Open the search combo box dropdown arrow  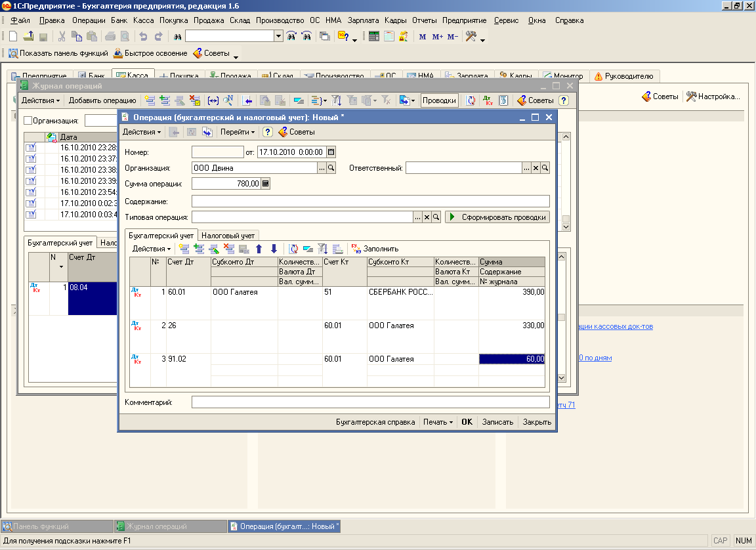(278, 36)
